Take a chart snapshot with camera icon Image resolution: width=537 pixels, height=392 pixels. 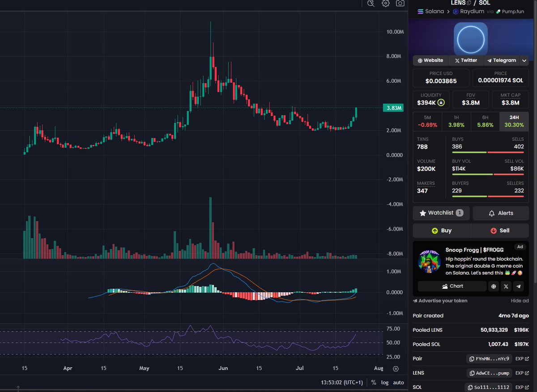pyautogui.click(x=400, y=3)
